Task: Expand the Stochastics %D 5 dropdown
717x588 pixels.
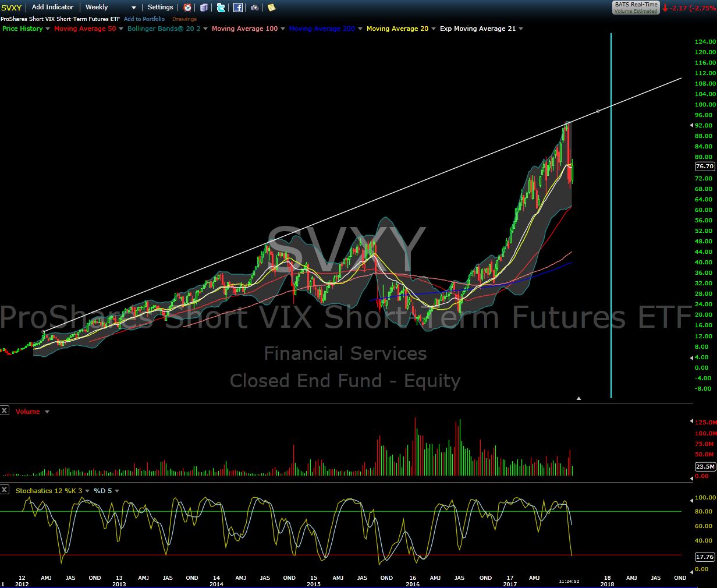Action: [x=117, y=491]
